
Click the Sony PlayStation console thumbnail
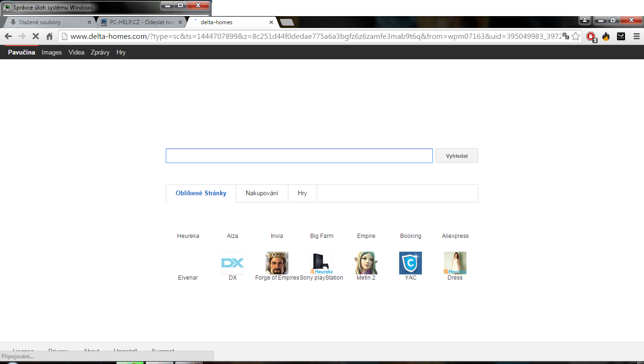tap(322, 263)
